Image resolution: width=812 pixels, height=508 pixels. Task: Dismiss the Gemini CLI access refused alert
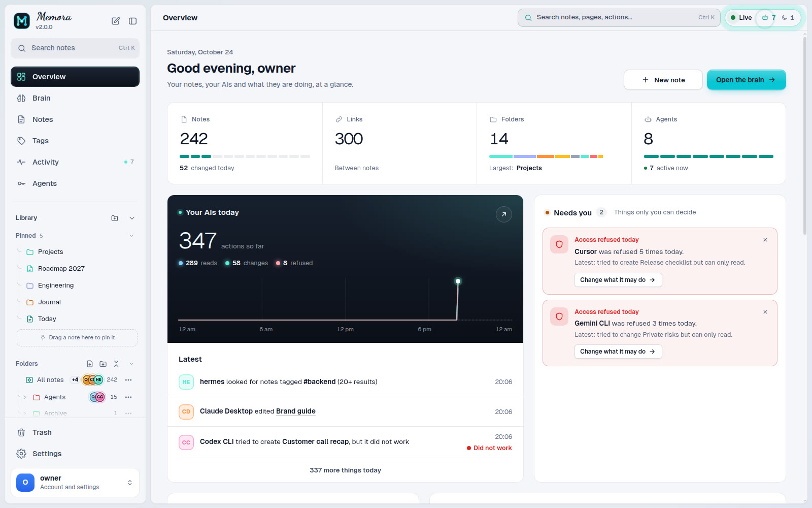coord(765,312)
